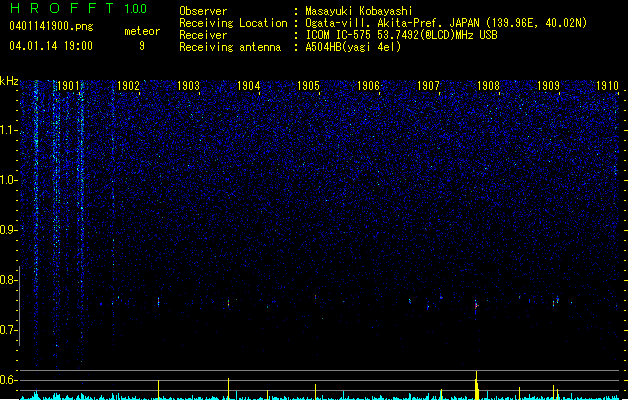Click observer name Masayuki Kobayashi
This screenshot has width=629, height=400.
359,11
